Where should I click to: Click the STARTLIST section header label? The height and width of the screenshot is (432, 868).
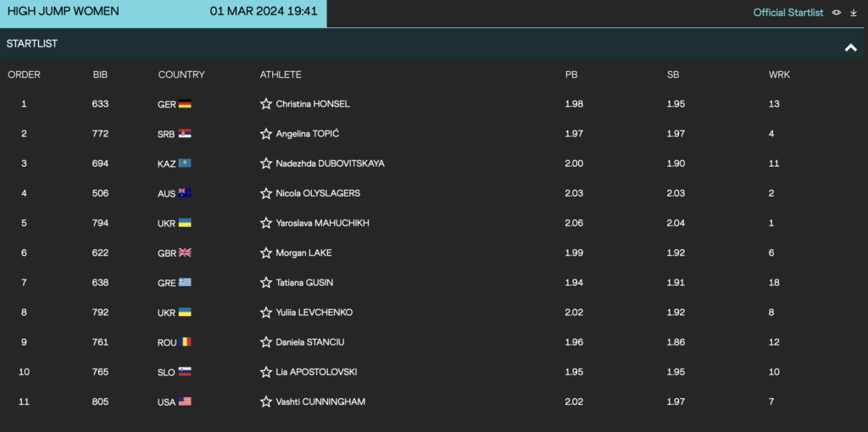32,44
